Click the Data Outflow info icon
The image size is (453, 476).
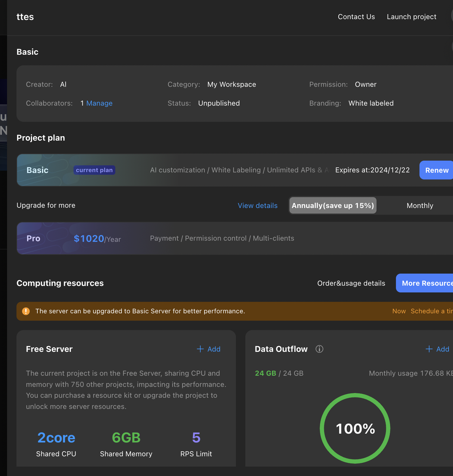(x=319, y=349)
